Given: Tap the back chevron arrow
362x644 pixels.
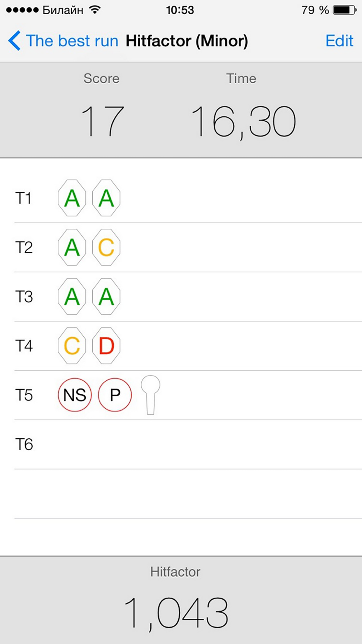Looking at the screenshot, I should pos(15,41).
